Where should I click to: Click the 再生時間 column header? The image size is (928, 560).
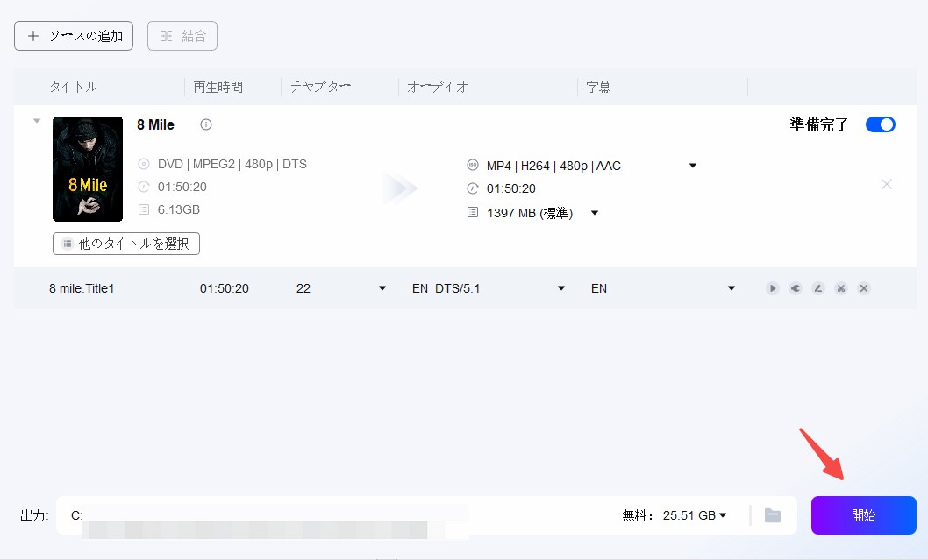click(218, 87)
